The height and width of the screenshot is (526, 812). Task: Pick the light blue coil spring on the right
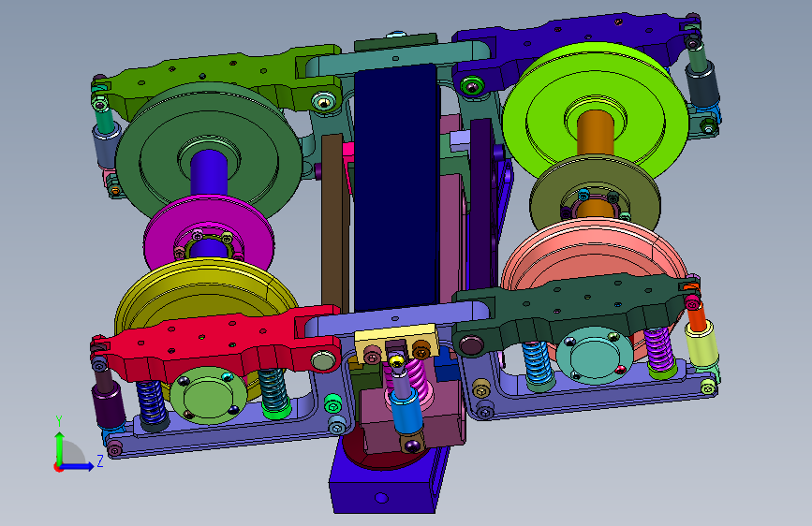point(538,362)
